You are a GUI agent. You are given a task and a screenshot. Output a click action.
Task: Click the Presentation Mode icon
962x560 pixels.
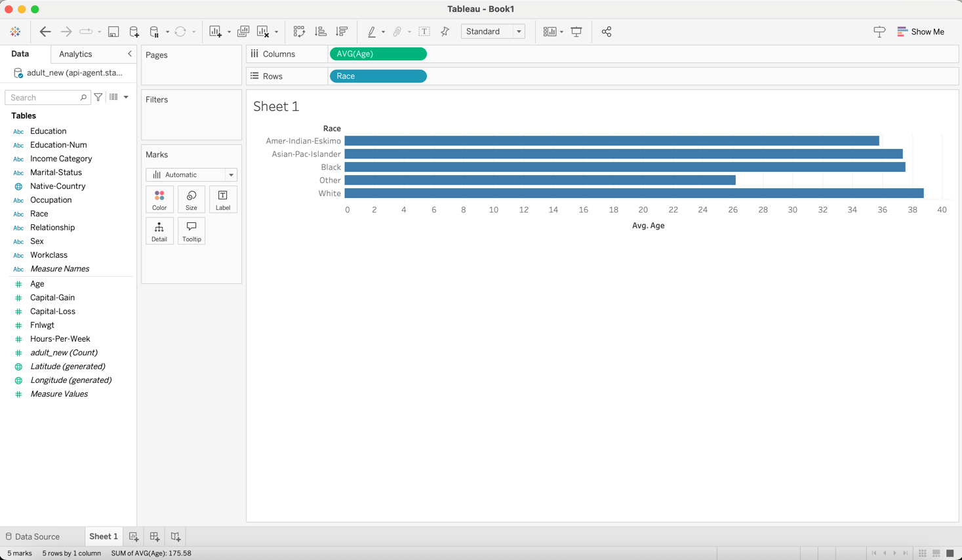(576, 31)
